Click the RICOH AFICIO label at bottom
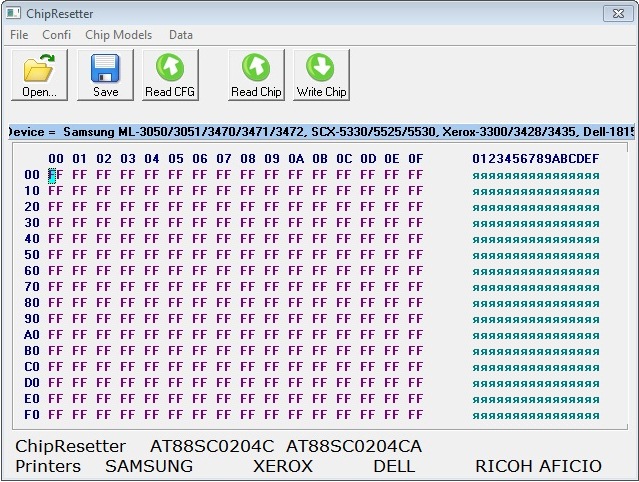639x482 pixels. [538, 466]
